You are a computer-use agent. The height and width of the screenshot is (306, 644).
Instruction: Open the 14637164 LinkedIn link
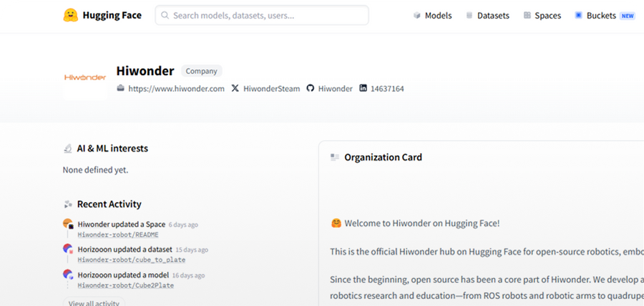(387, 89)
